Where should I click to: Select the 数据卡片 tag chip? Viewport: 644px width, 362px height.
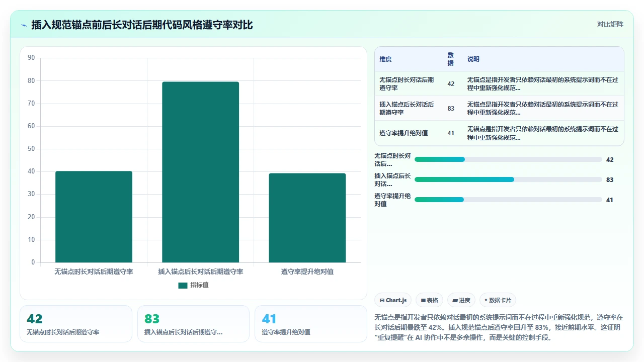click(498, 300)
